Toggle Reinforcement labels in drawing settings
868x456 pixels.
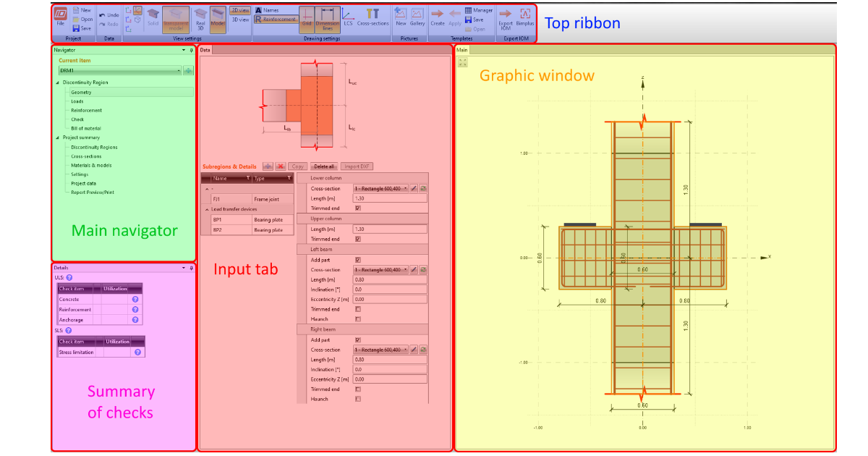(x=276, y=20)
